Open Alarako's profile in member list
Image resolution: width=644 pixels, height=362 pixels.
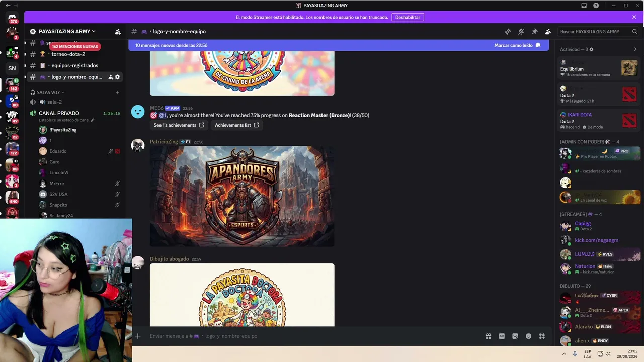click(599, 327)
